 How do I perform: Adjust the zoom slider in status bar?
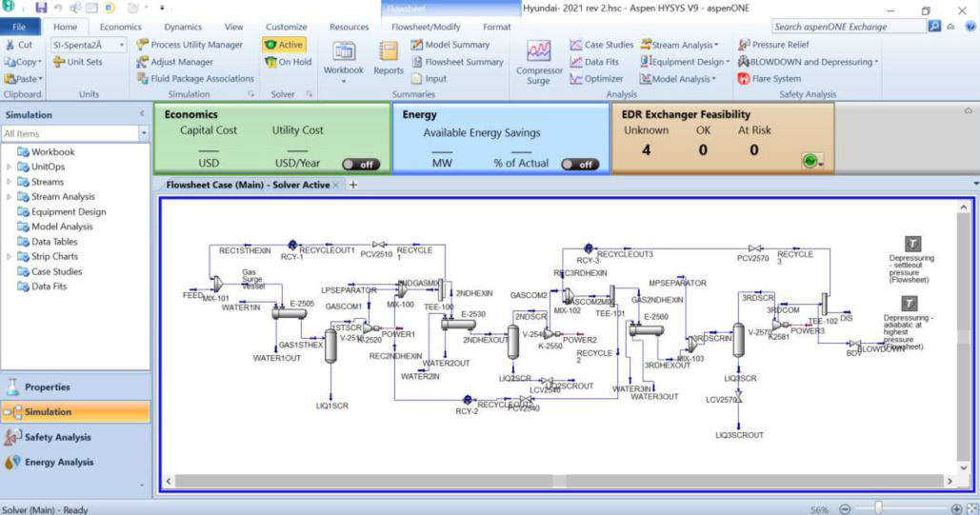pyautogui.click(x=879, y=508)
